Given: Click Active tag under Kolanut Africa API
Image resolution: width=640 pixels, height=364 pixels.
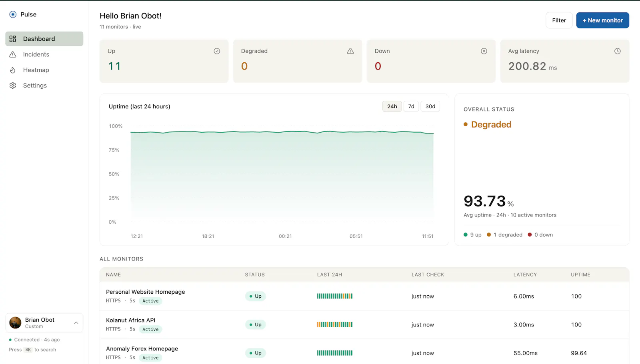Looking at the screenshot, I should tap(150, 329).
